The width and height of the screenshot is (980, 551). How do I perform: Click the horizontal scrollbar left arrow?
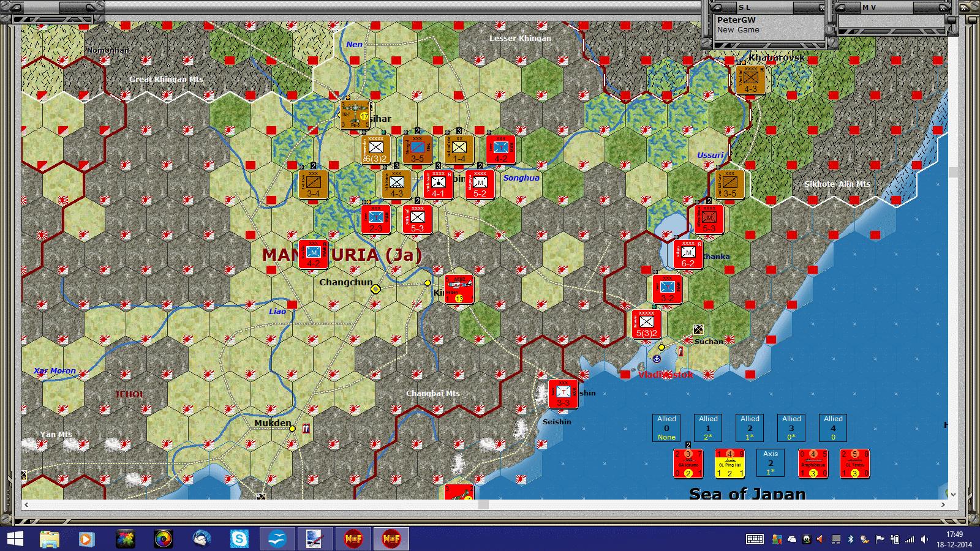[26, 504]
